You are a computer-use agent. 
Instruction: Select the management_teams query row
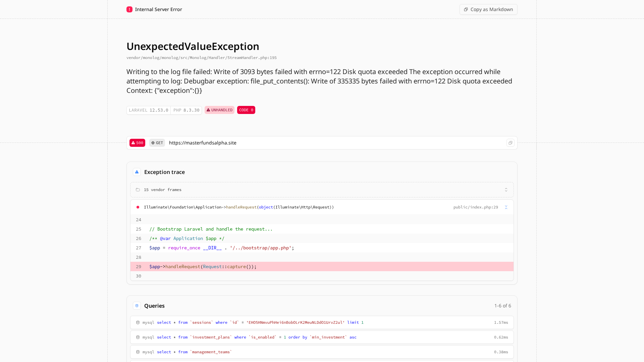click(322, 352)
